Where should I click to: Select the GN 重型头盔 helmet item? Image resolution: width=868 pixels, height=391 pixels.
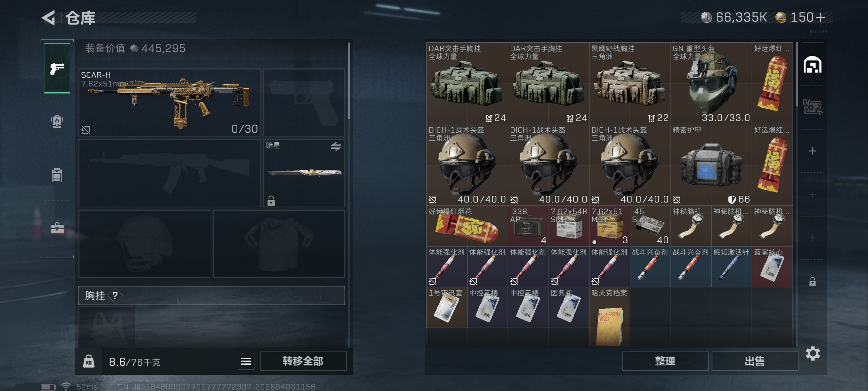711,83
